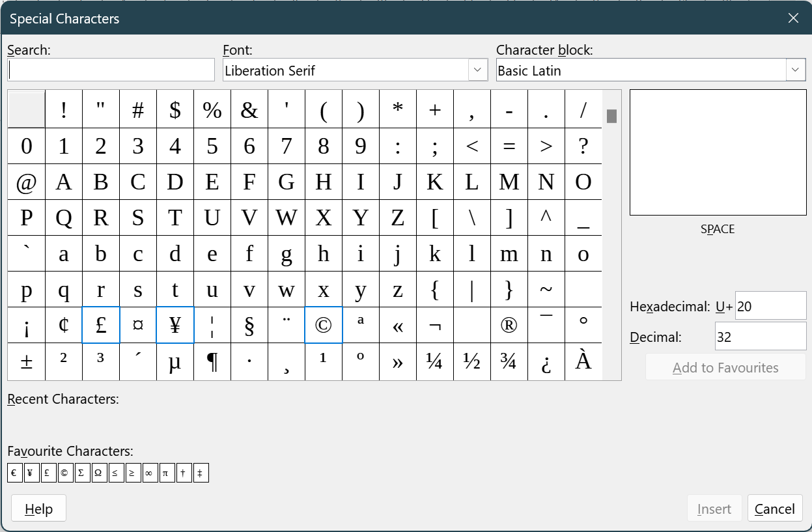Screen dimensions: 812x532
Task: Pick the Sigma favourite character
Action: pos(81,473)
